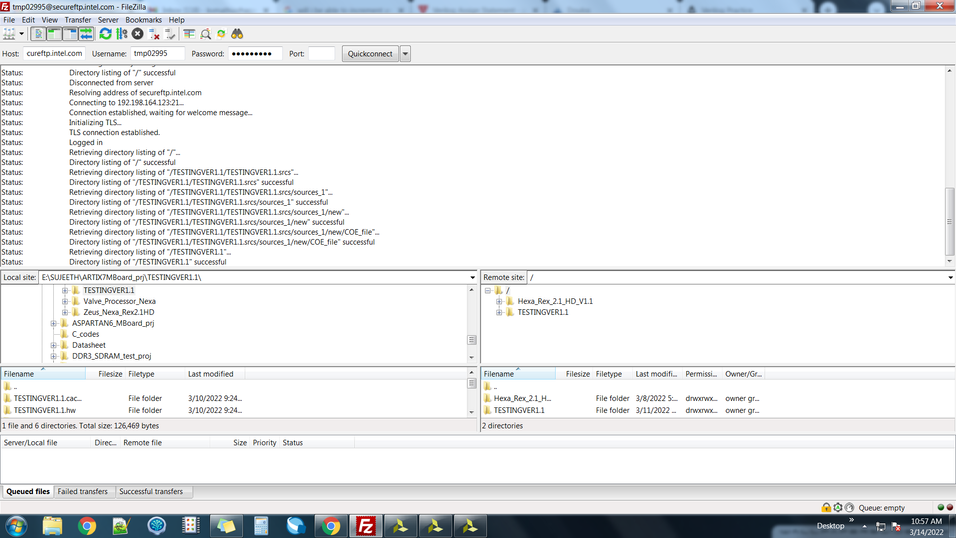Open the Help menu
The height and width of the screenshot is (538, 956).
176,20
